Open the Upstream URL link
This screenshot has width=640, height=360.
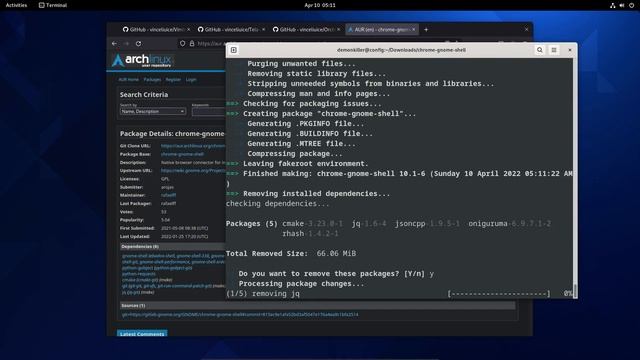tap(193, 171)
